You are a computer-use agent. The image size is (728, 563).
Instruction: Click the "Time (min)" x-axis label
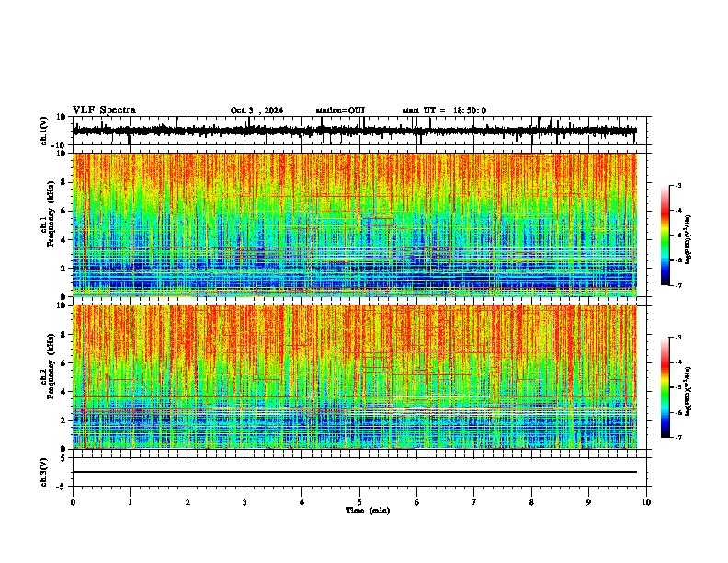coord(368,511)
